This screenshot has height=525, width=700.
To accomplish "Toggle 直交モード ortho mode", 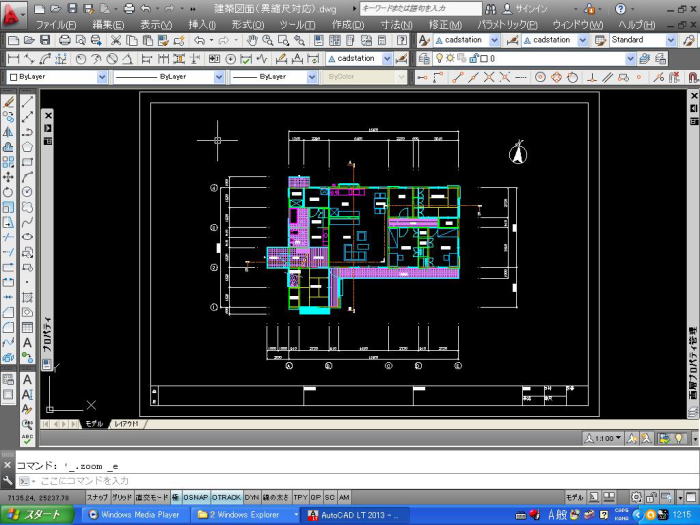I will (152, 497).
